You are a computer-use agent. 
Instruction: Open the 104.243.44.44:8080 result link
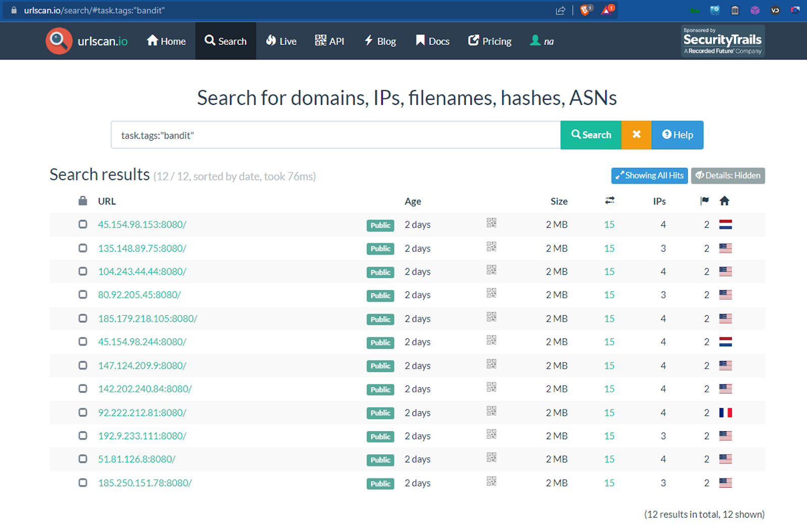142,271
